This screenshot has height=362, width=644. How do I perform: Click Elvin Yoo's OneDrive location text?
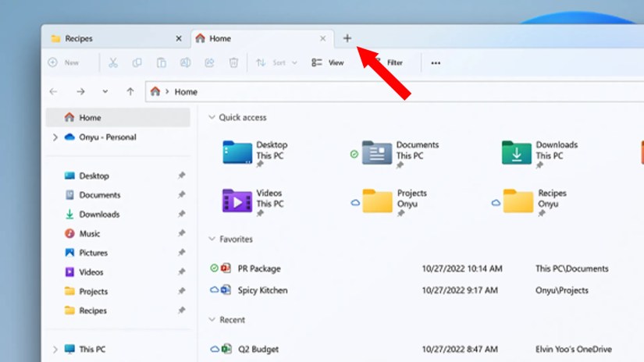[574, 350]
